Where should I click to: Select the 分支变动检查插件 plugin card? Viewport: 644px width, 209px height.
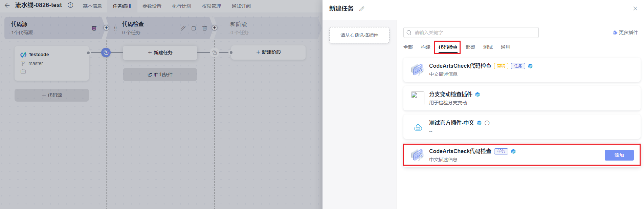pos(521,98)
